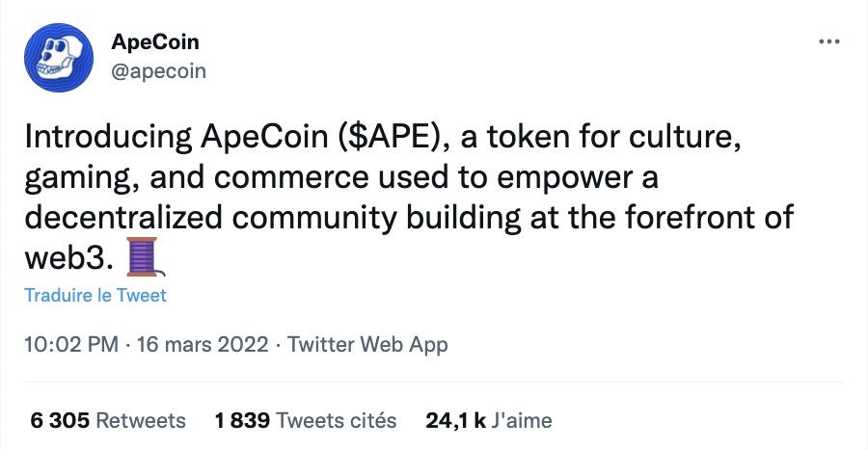Screen dimensions: 868x449
Task: View the 1 839 quoted tweets count
Action: tap(242, 421)
